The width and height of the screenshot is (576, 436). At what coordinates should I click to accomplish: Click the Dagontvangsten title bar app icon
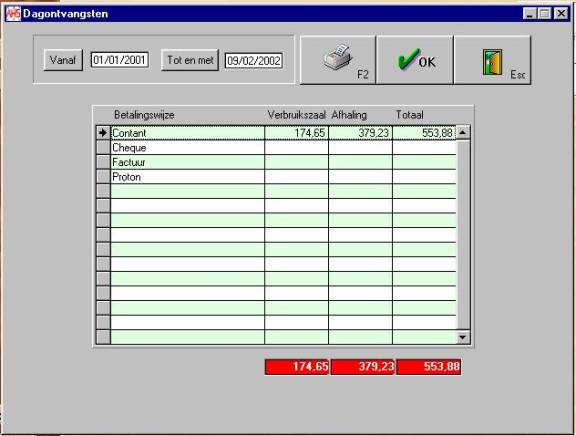(x=13, y=14)
